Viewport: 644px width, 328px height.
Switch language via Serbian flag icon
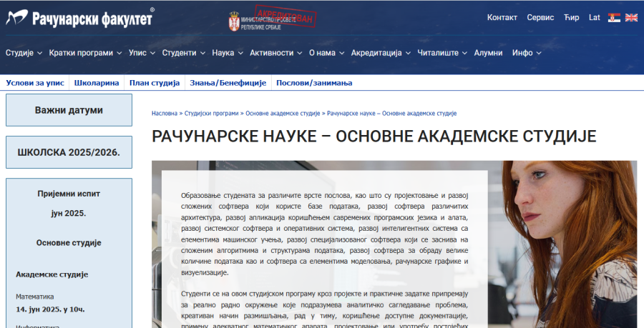[x=614, y=18]
